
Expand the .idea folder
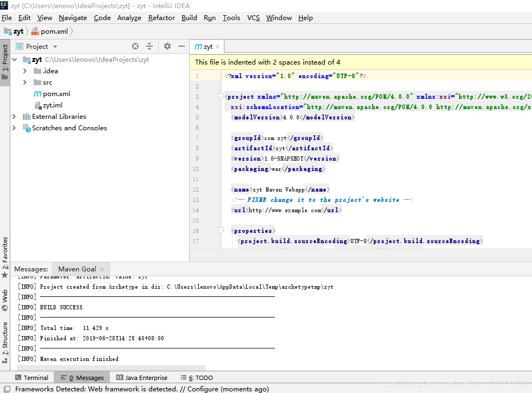[25, 71]
